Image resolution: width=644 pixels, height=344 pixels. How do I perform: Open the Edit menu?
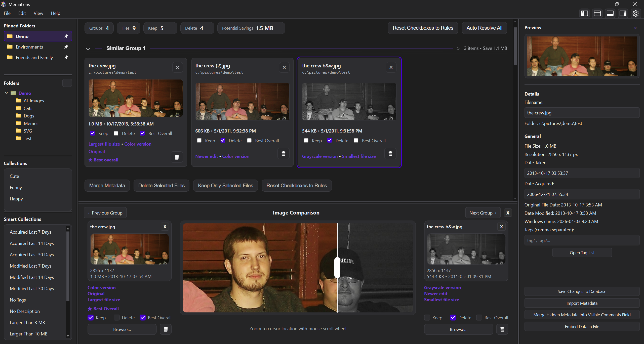click(22, 13)
